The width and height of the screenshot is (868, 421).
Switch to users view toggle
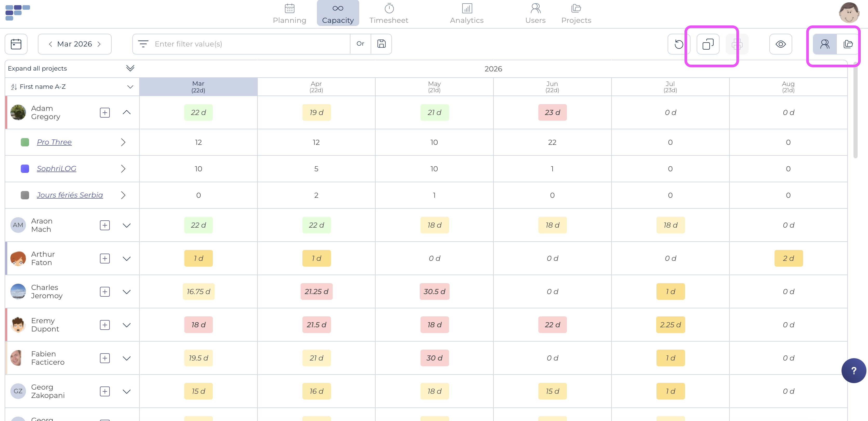point(825,44)
